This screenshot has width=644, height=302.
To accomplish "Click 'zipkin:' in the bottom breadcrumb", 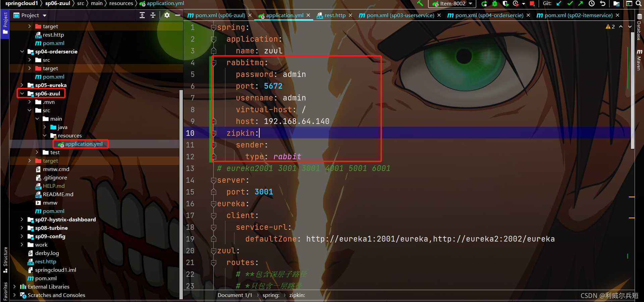I will pos(297,295).
